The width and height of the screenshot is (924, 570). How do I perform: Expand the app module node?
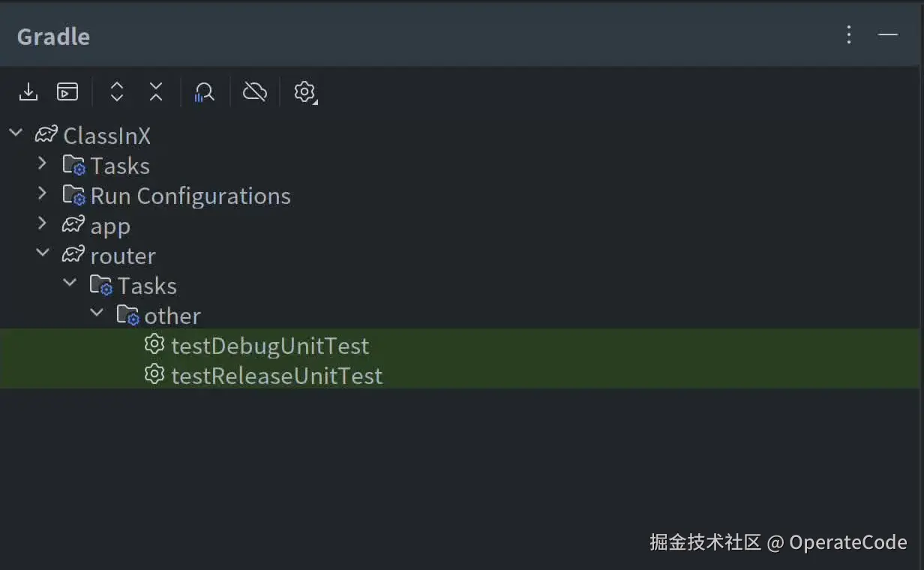43,223
